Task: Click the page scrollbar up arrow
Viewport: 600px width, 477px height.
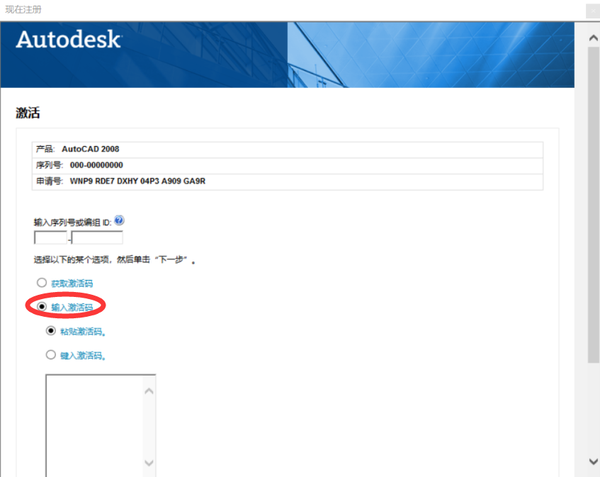Action: point(593,38)
